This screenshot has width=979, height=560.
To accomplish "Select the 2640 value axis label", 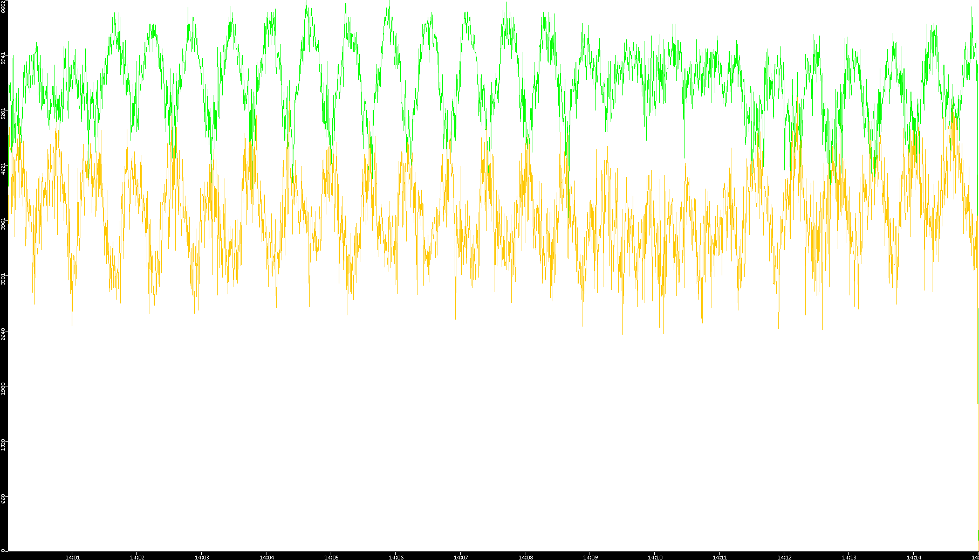I will pyautogui.click(x=3, y=333).
